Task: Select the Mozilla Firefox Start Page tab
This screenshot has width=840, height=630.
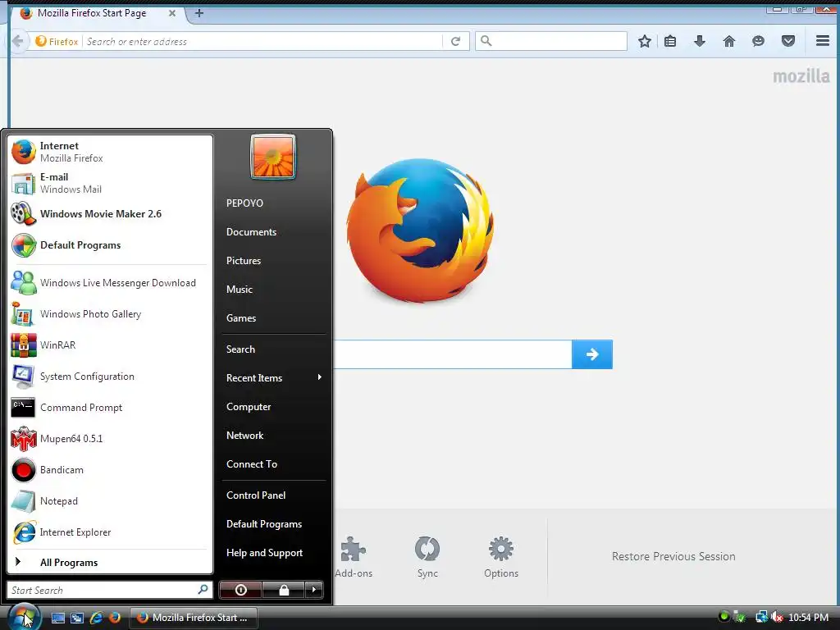Action: (98, 13)
